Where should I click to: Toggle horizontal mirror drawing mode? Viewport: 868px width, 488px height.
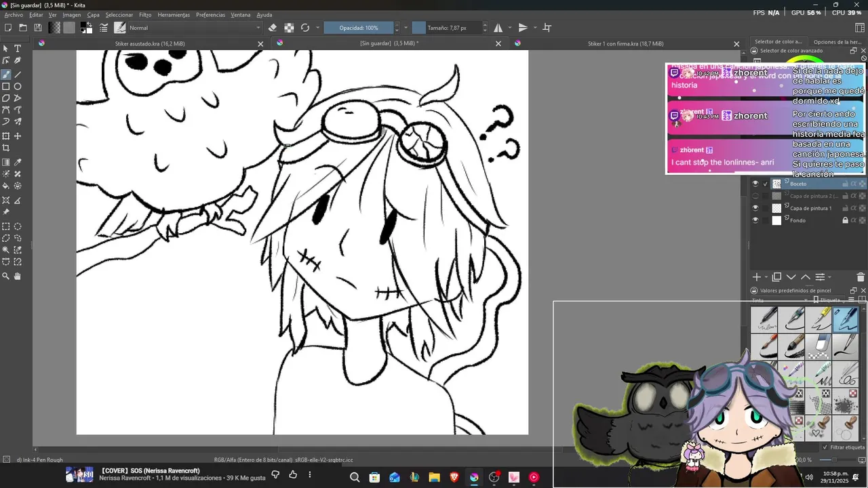pyautogui.click(x=498, y=28)
